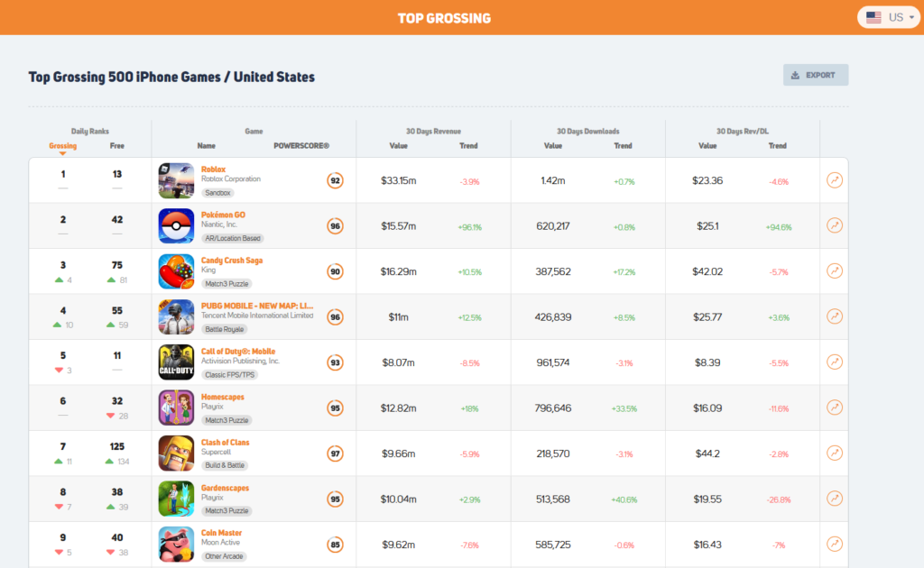Click the Call of Duty POWERSCORE 93 badge
The height and width of the screenshot is (568, 924).
(x=336, y=362)
